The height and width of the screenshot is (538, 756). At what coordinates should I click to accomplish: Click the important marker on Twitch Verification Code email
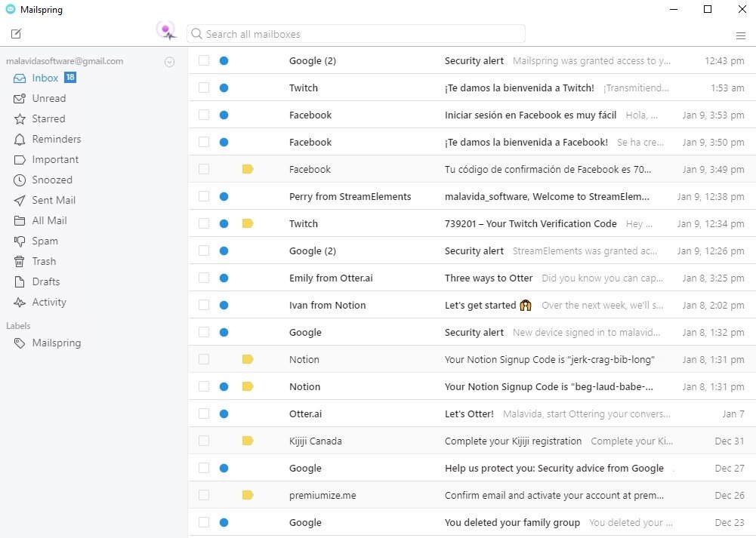click(x=248, y=223)
